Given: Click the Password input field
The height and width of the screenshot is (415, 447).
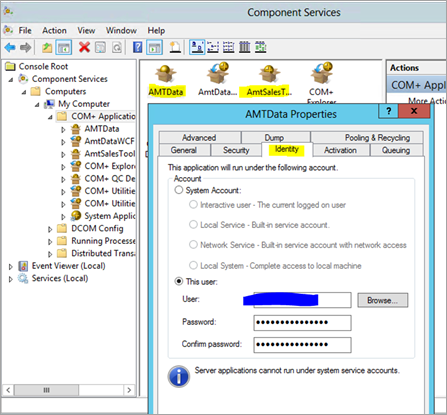Looking at the screenshot, I should point(302,323).
